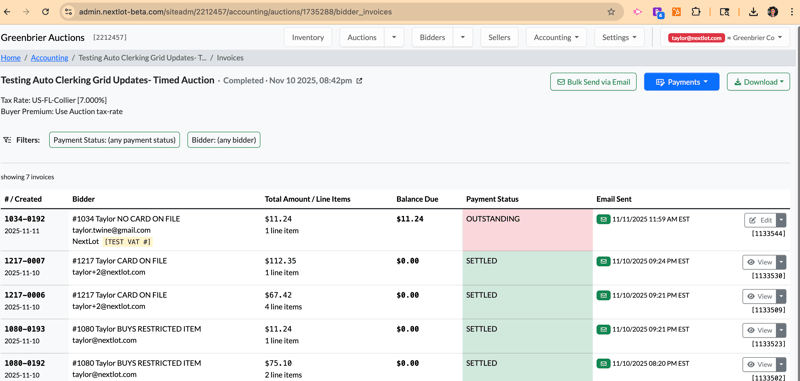Open the browser extensions puzzle icon
The height and width of the screenshot is (381, 800).
pos(695,12)
